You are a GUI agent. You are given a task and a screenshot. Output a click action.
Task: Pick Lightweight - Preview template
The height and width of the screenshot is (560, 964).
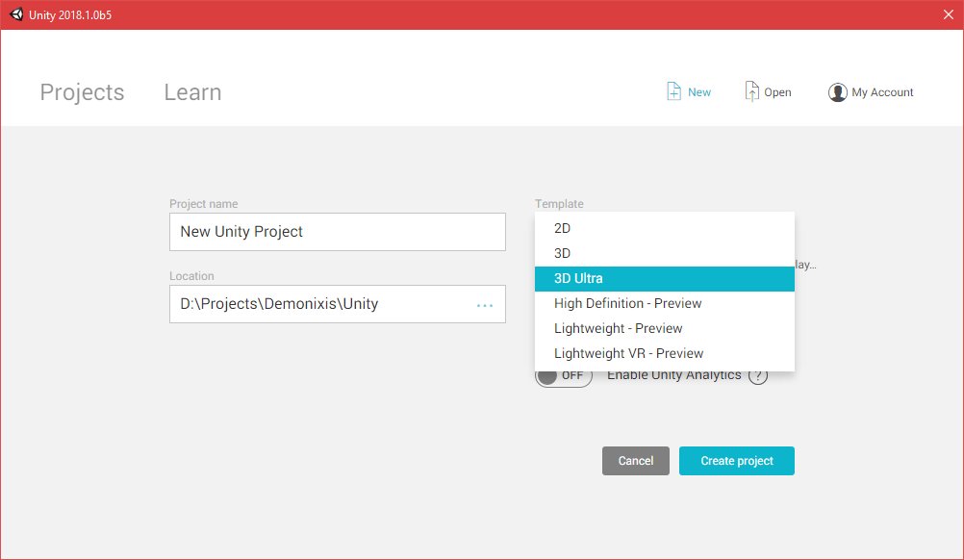(665, 328)
